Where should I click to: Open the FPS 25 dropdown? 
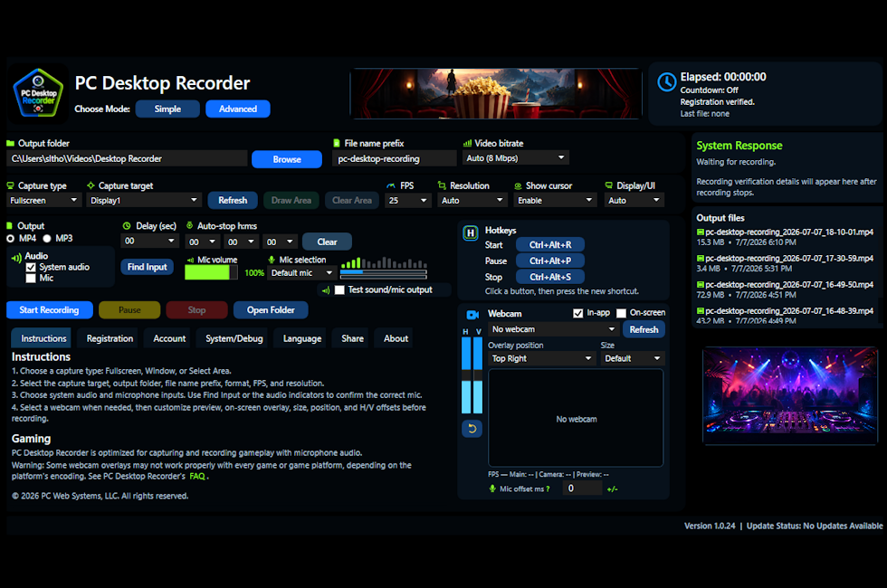(x=408, y=201)
